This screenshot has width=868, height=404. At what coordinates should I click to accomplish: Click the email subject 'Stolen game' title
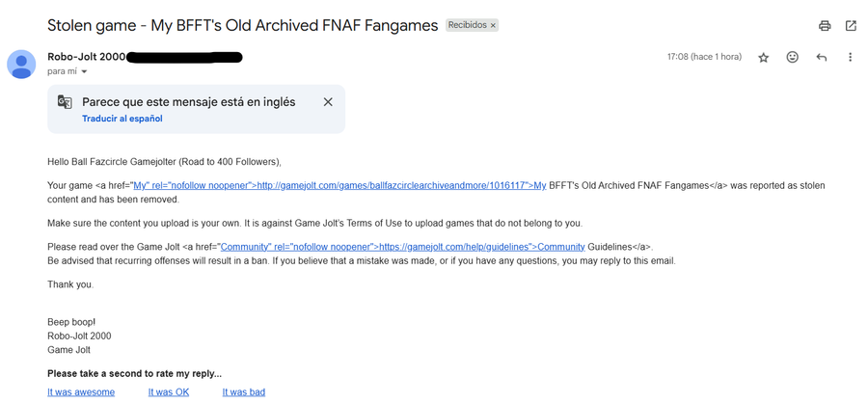click(242, 25)
